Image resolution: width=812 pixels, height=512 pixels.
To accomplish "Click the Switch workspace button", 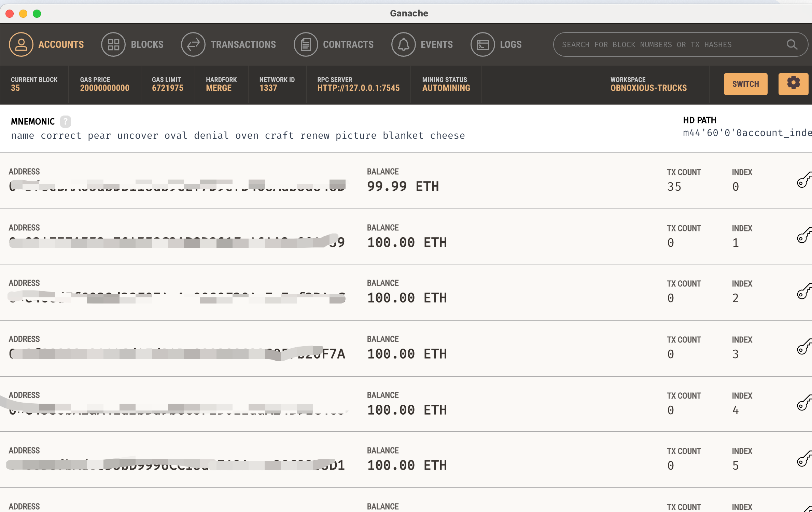I will (x=745, y=84).
